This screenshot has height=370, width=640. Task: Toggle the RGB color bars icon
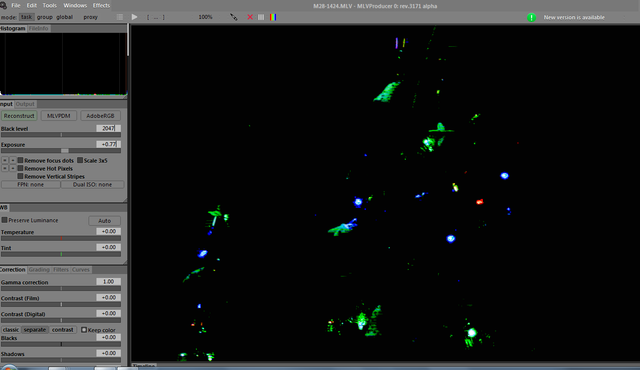point(273,17)
